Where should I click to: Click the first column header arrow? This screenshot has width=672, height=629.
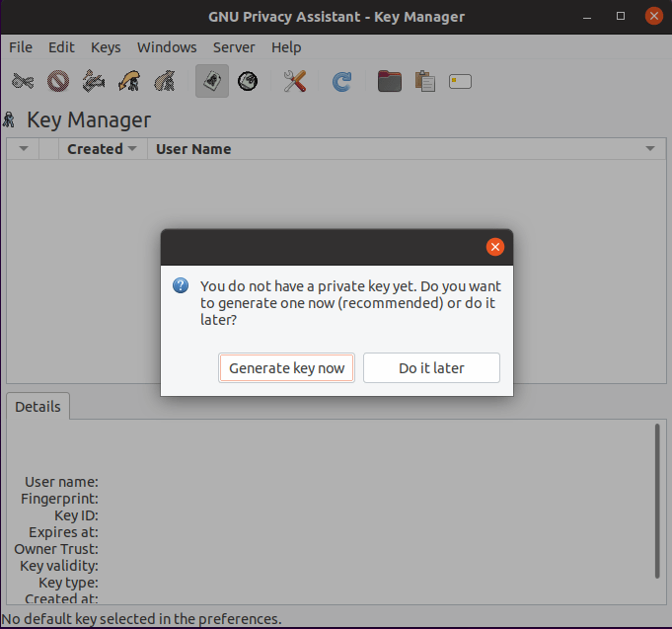coord(23,149)
